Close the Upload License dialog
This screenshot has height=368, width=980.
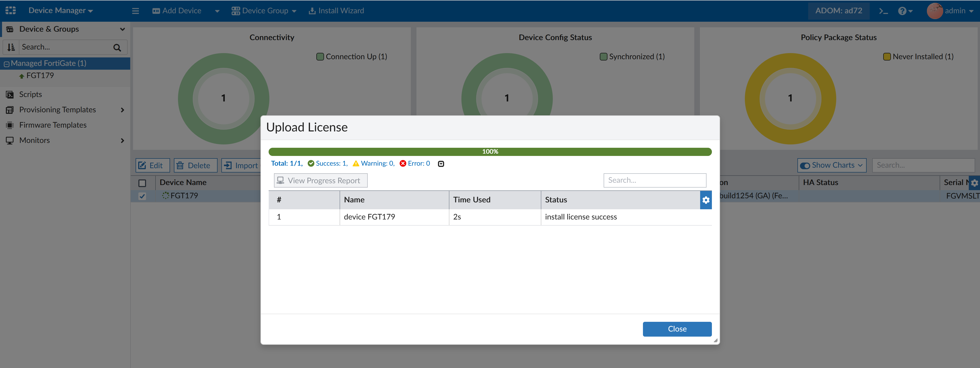677,329
